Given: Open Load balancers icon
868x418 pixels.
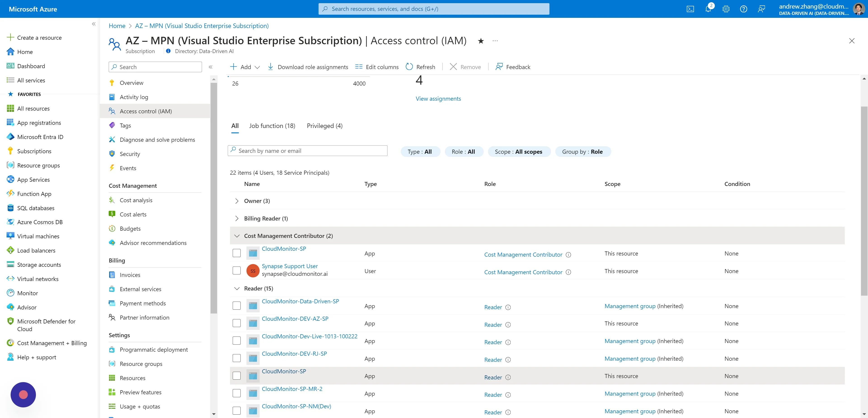Looking at the screenshot, I should [10, 250].
